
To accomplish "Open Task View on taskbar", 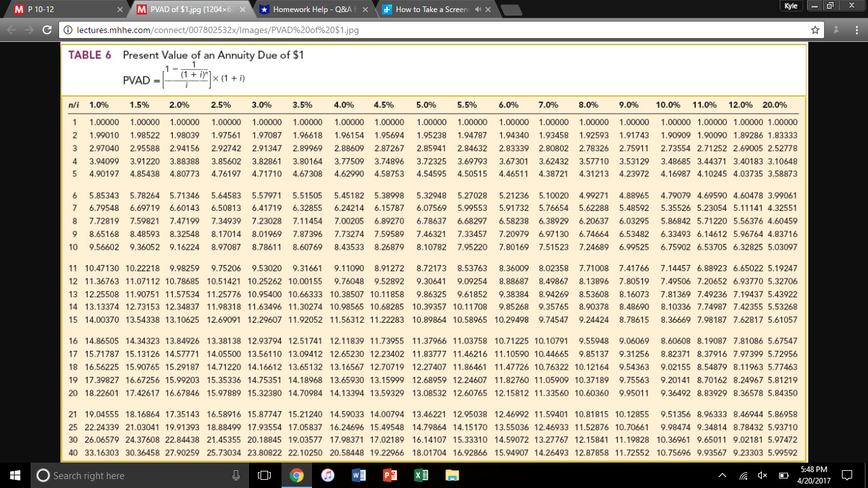I will (265, 475).
